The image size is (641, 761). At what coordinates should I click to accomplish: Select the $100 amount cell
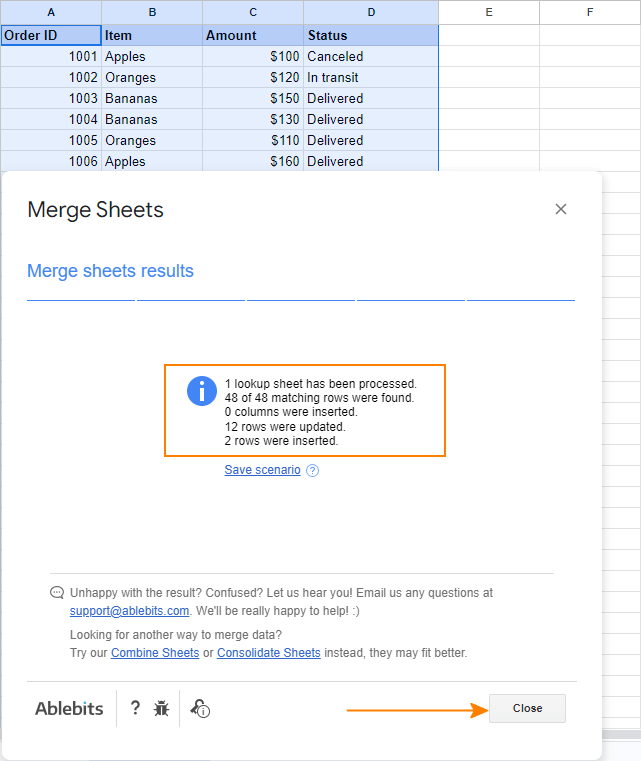(x=253, y=56)
